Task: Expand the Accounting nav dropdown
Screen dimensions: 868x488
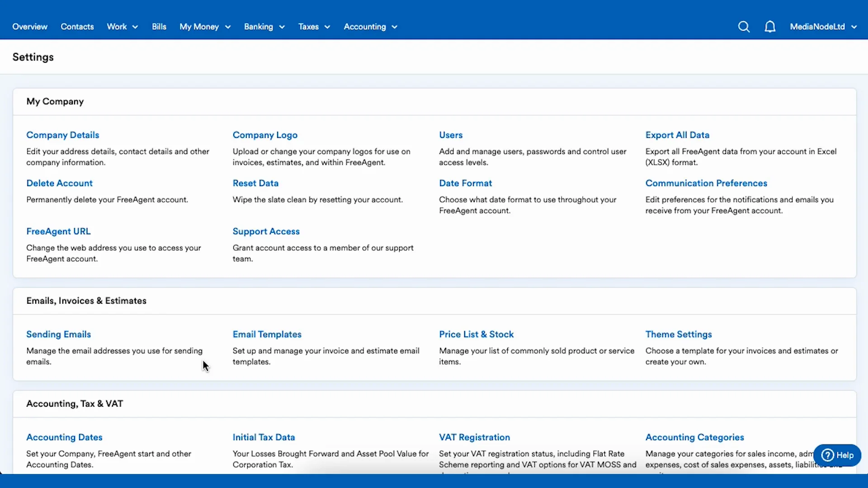Action: (x=370, y=27)
